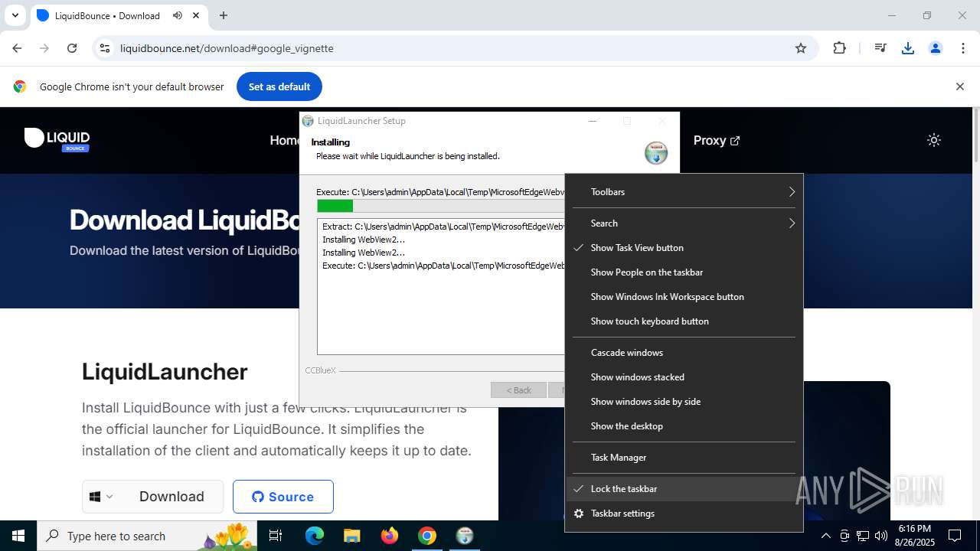Launch Microsoft Edge from the taskbar

click(x=315, y=536)
